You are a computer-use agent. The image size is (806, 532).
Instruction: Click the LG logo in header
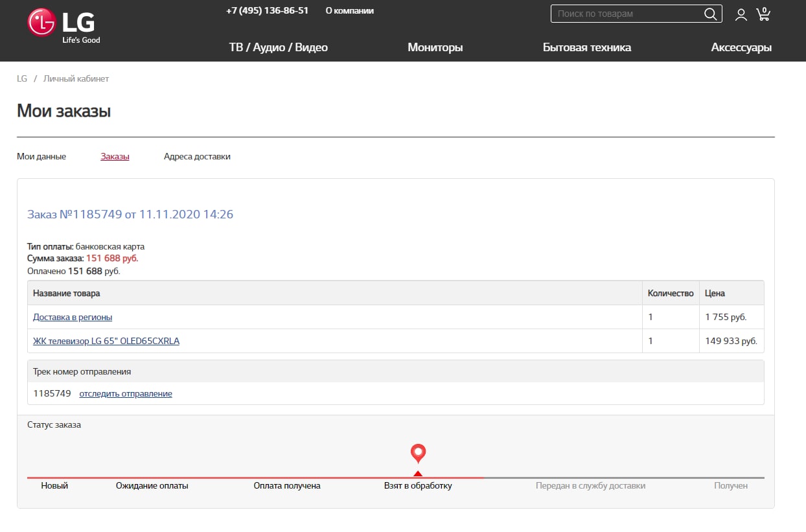click(63, 26)
